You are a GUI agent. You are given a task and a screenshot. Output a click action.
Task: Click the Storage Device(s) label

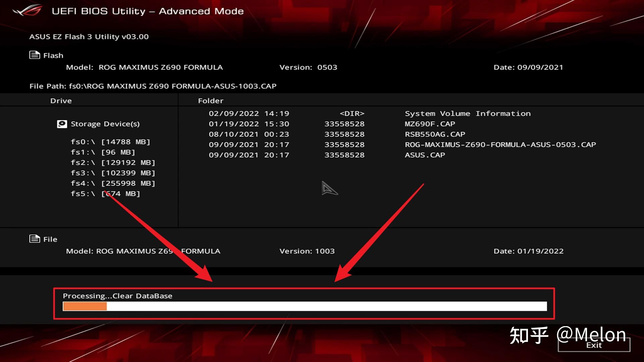pyautogui.click(x=105, y=124)
